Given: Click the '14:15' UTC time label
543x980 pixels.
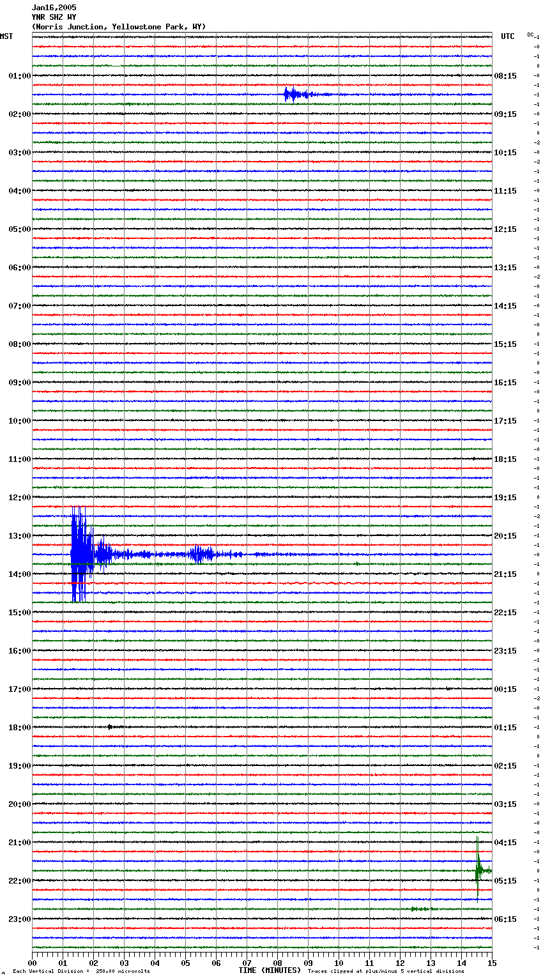Looking at the screenshot, I should (x=505, y=306).
